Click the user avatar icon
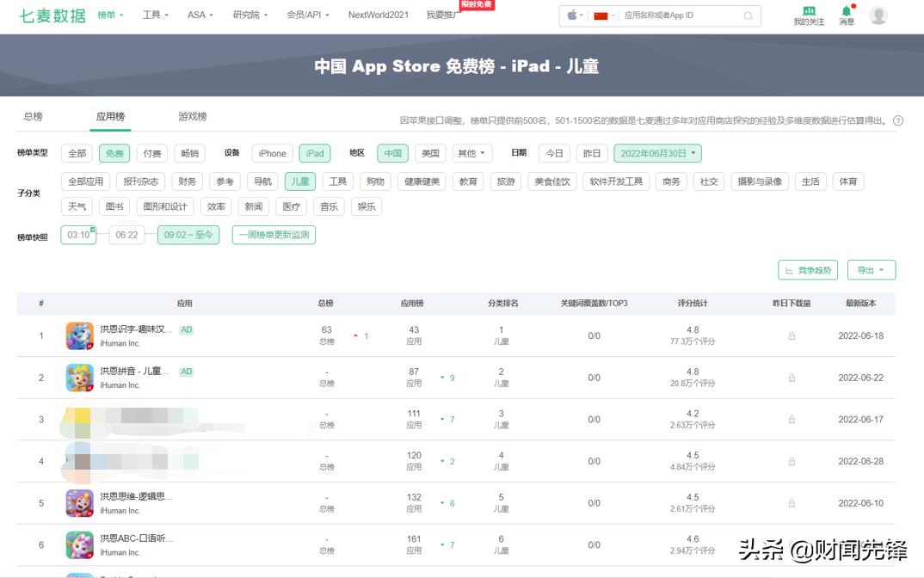Viewport: 924px width, 578px height. 878,15
